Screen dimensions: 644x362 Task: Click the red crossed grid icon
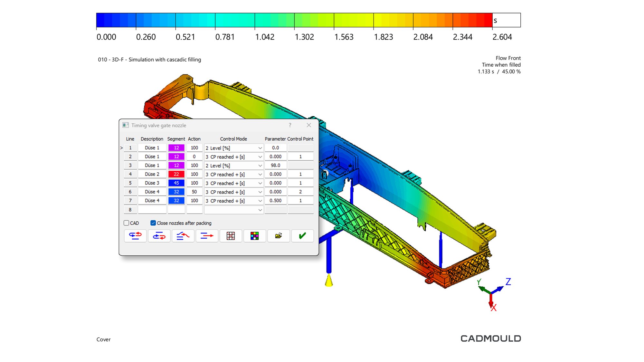(231, 236)
